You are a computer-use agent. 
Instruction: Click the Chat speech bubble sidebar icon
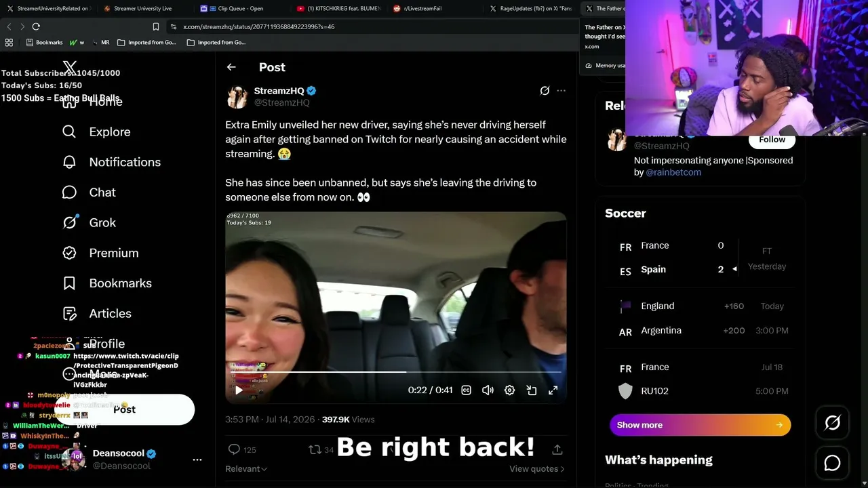point(69,192)
